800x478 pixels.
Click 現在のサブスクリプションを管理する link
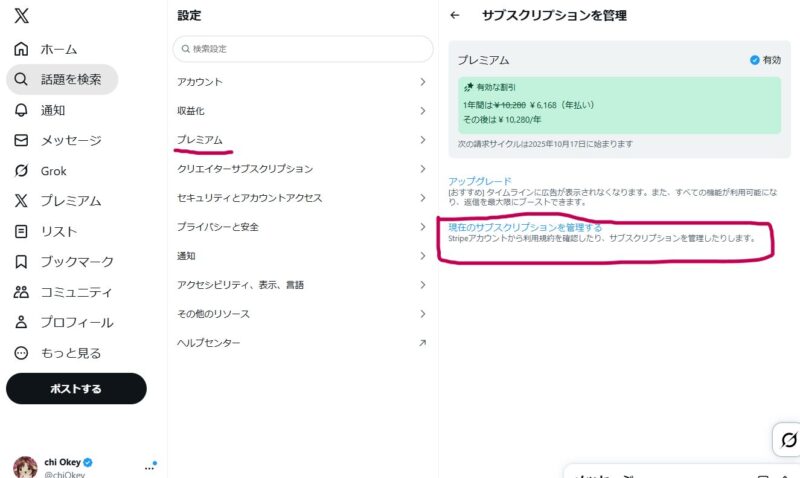point(525,227)
